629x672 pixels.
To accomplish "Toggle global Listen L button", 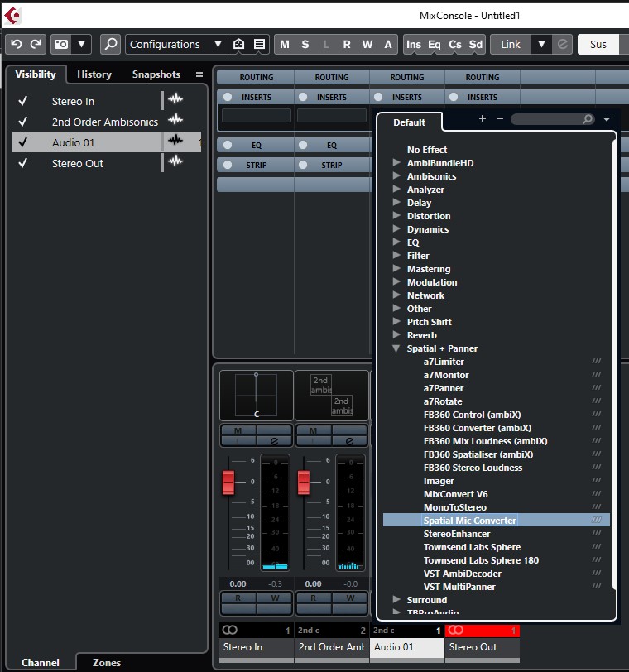I will (x=326, y=45).
